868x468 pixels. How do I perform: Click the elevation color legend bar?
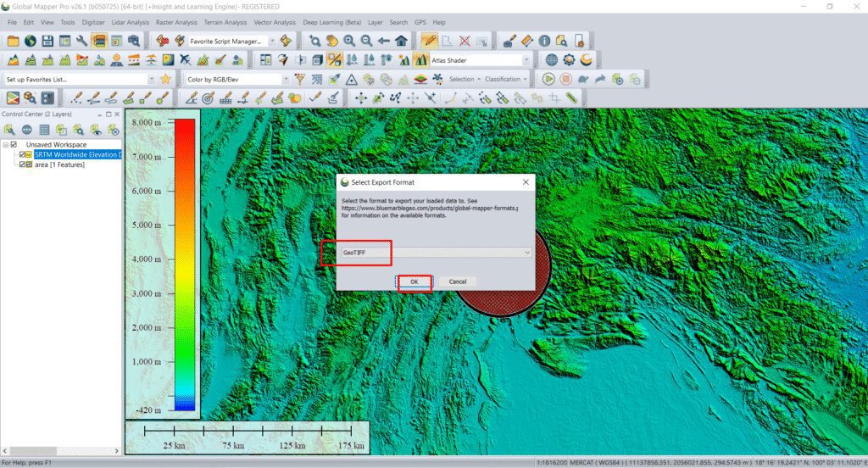185,265
